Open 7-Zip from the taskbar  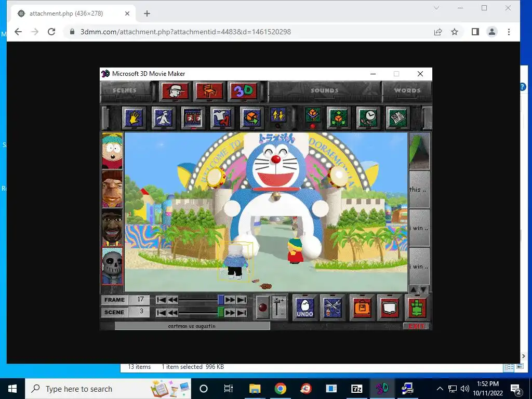[x=356, y=389]
